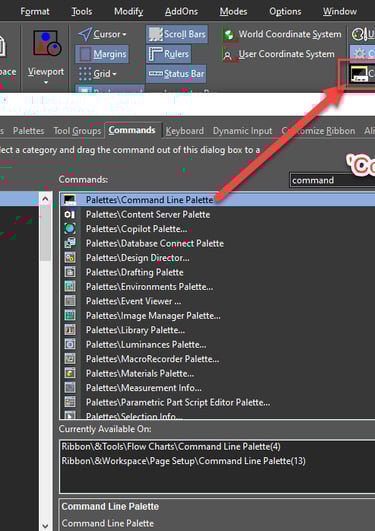Click the MacroRecorder Palette icon
This screenshot has height=531, width=375.
(x=70, y=359)
